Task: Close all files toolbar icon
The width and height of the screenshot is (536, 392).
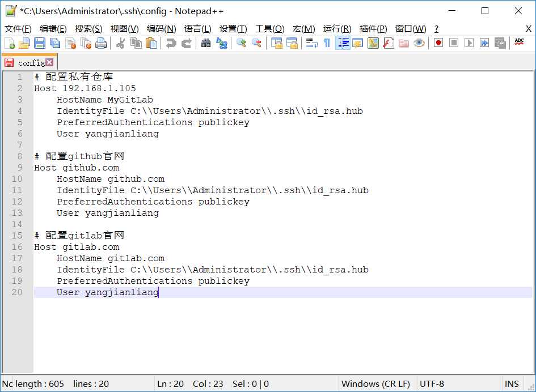Action: click(x=86, y=44)
